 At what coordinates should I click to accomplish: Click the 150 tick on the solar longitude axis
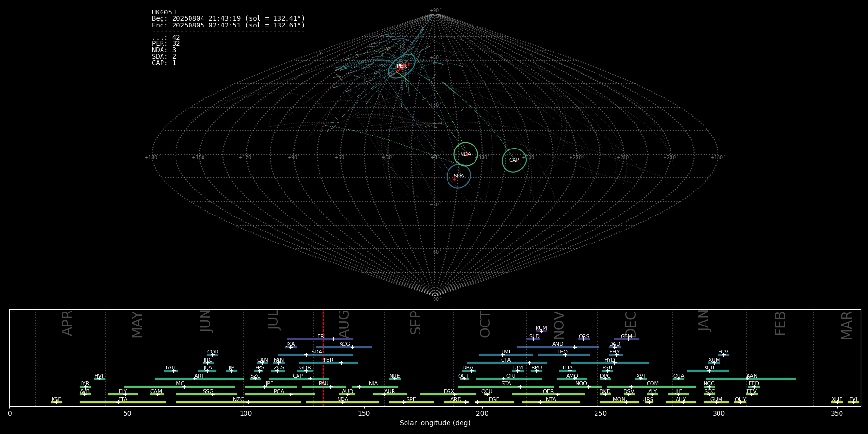click(364, 414)
